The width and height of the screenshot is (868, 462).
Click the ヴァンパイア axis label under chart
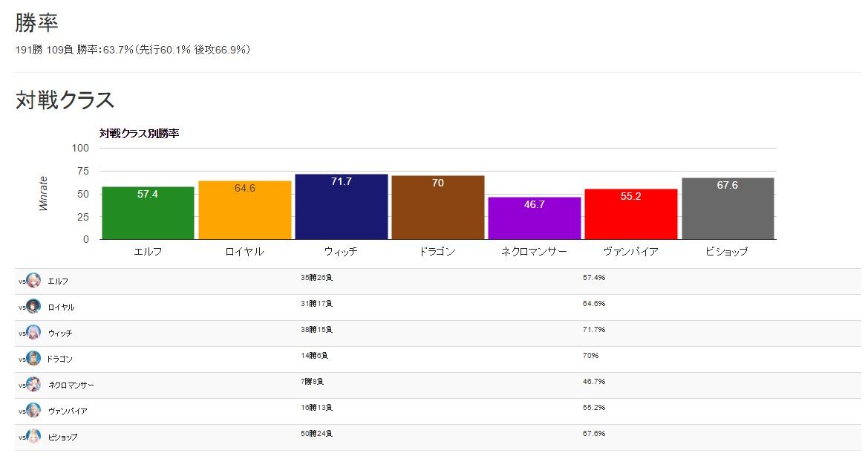point(631,252)
